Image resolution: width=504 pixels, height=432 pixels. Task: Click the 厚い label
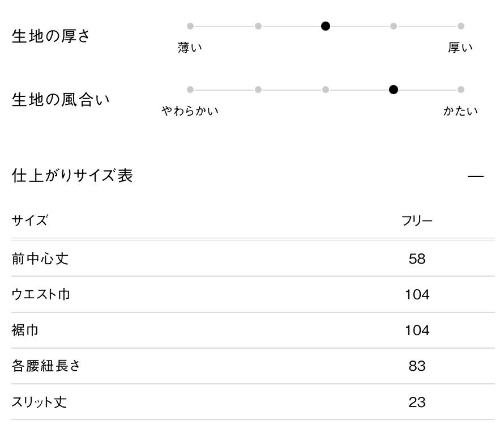pyautogui.click(x=460, y=48)
